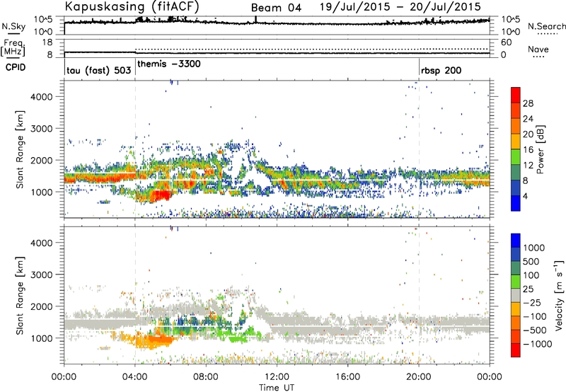
Task: Click the velocity color bar gray segment
Action: (516, 295)
